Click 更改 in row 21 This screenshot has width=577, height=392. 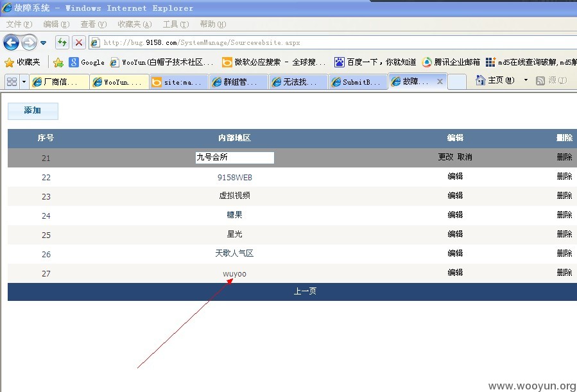coord(445,157)
